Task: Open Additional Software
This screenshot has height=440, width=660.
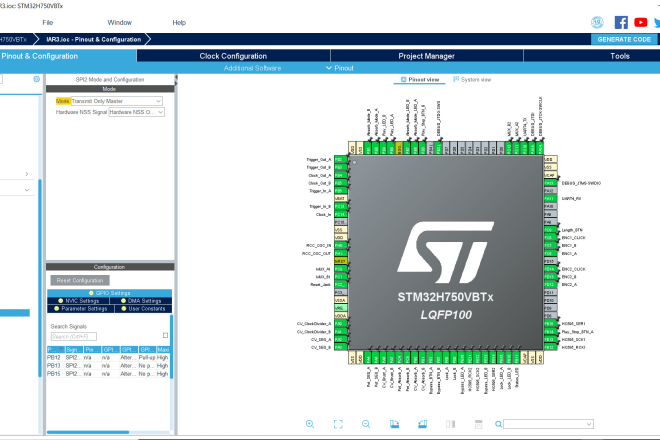Action: coord(252,68)
